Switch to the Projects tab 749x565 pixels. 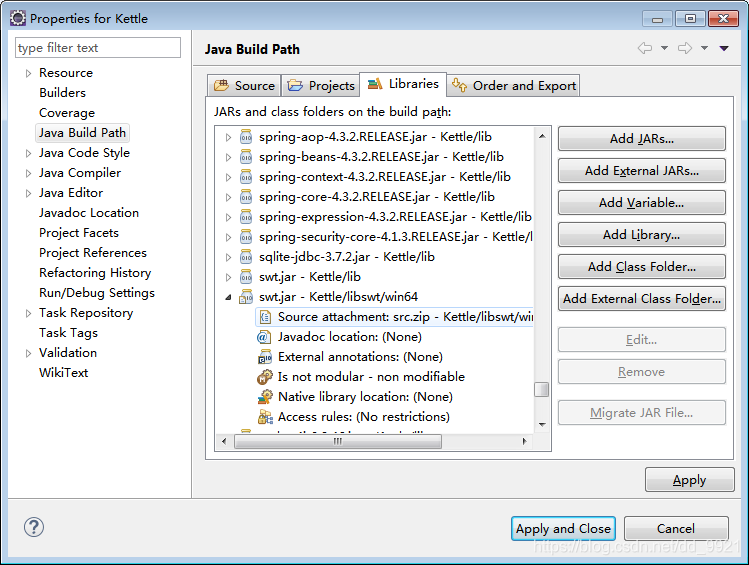pyautogui.click(x=321, y=85)
